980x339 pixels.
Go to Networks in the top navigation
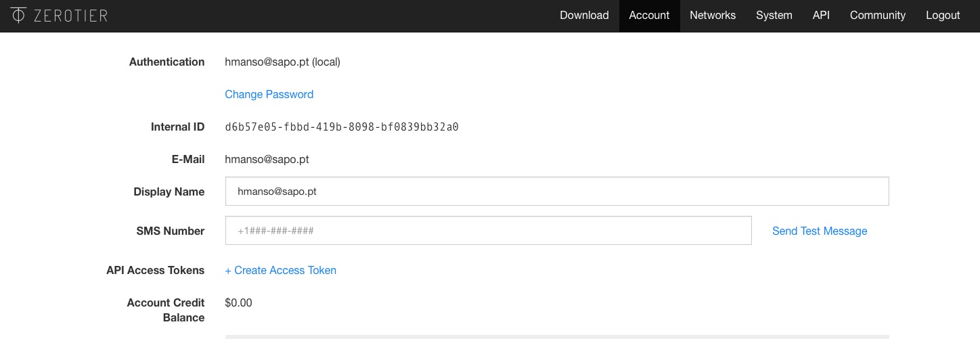pos(713,16)
